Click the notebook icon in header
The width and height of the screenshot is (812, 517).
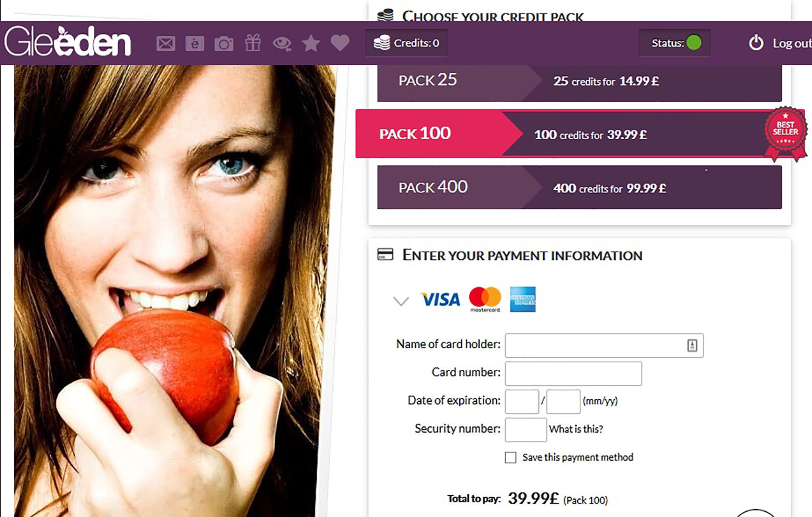click(x=195, y=43)
